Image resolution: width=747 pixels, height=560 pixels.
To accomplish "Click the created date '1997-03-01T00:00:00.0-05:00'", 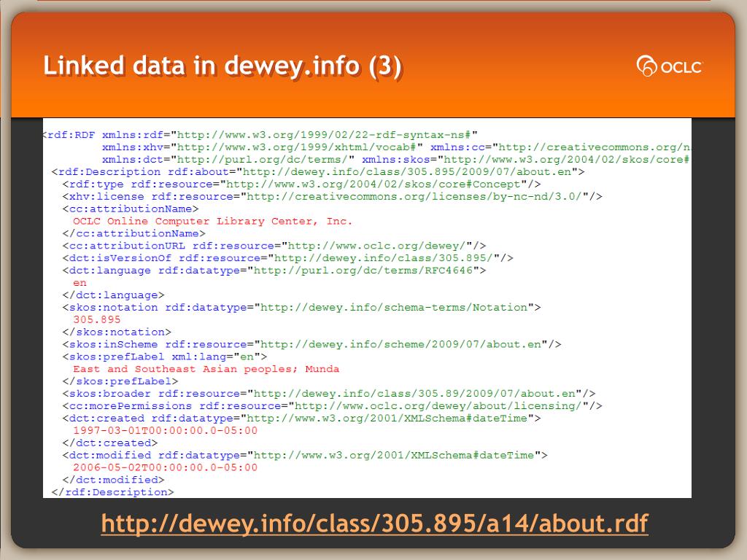I will click(165, 430).
